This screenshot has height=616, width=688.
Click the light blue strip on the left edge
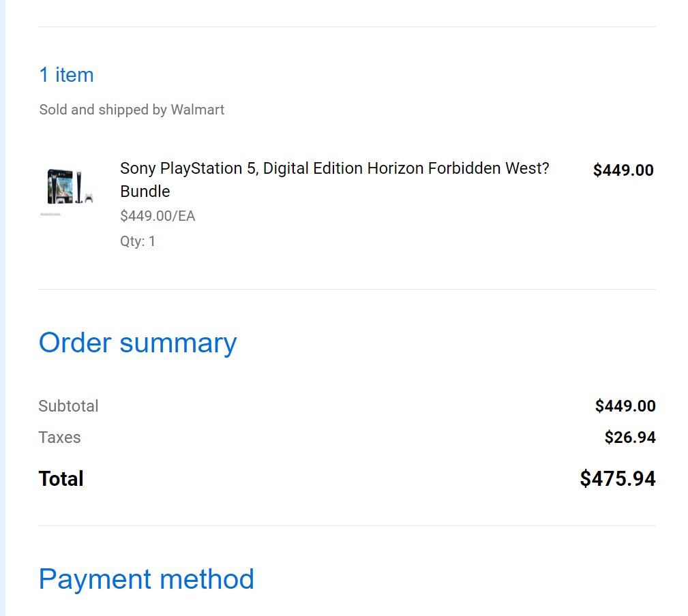pos(2,307)
